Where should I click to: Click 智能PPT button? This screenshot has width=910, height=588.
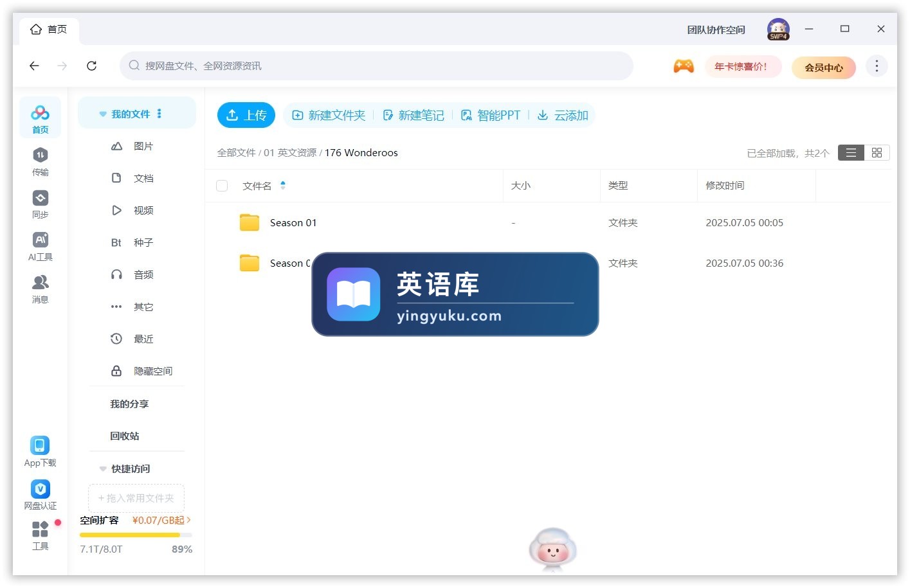pos(491,116)
